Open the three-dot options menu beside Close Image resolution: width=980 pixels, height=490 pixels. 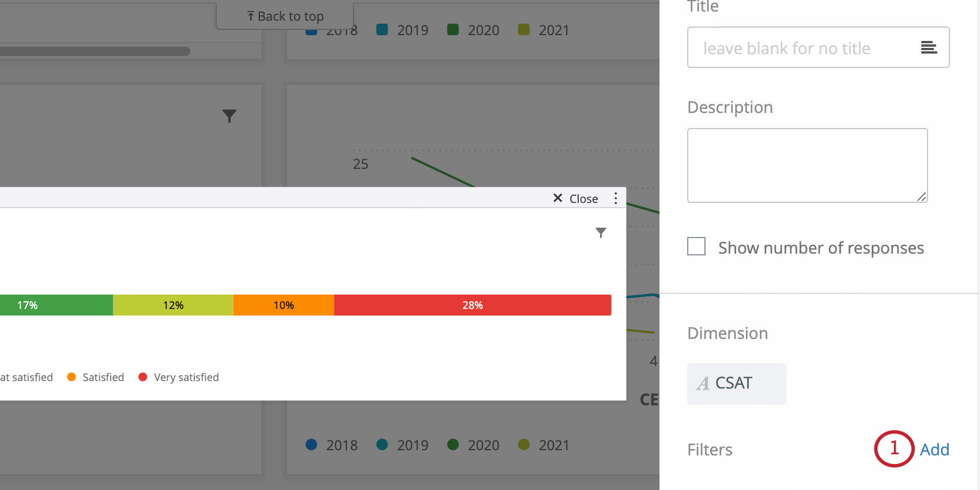tap(616, 198)
